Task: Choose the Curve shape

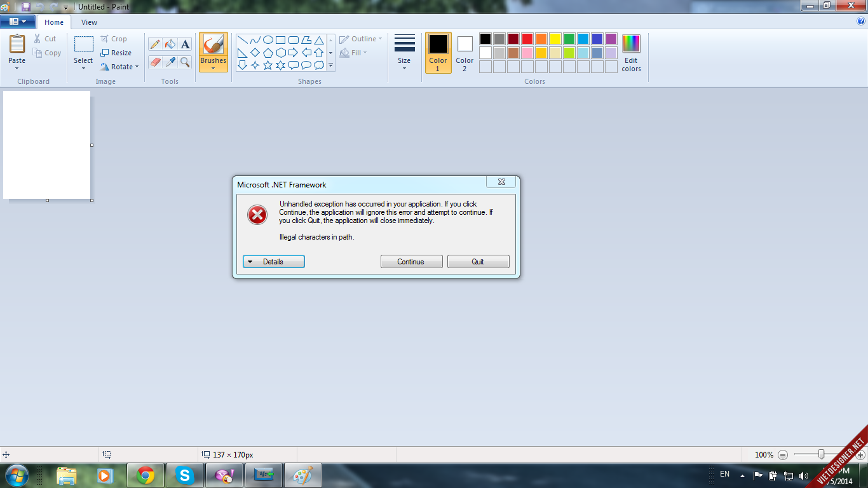Action: [x=255, y=39]
